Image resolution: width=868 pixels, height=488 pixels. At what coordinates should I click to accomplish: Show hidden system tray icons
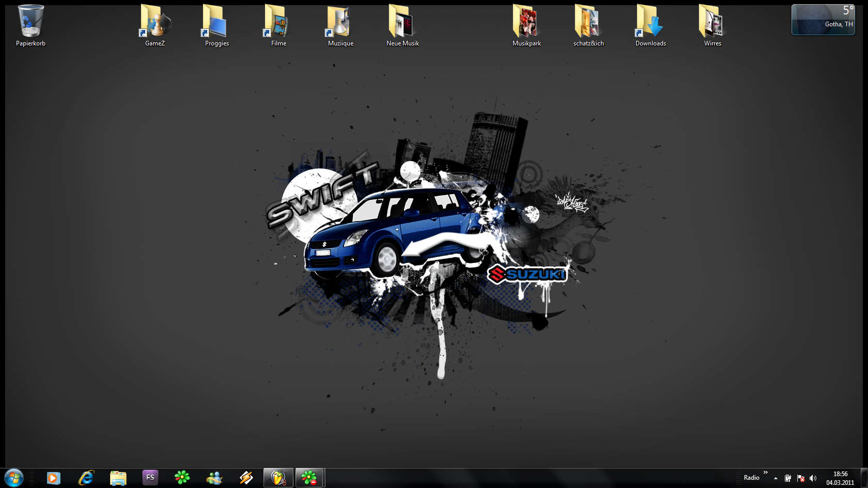point(776,478)
